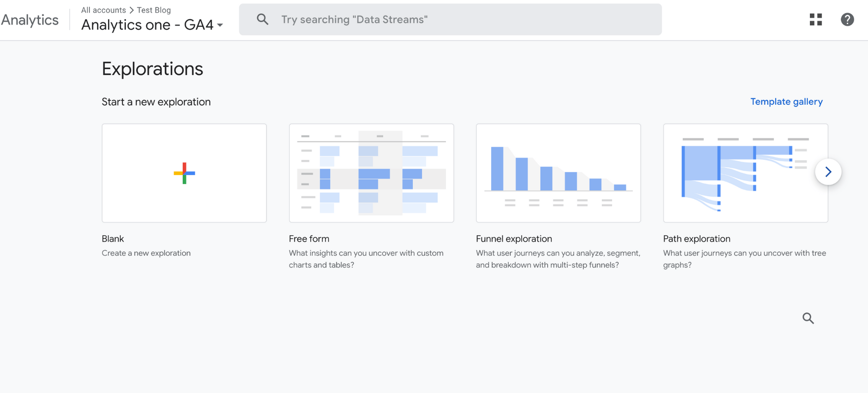The height and width of the screenshot is (393, 868).
Task: Click the magnifier icon below the templates
Action: pos(808,318)
